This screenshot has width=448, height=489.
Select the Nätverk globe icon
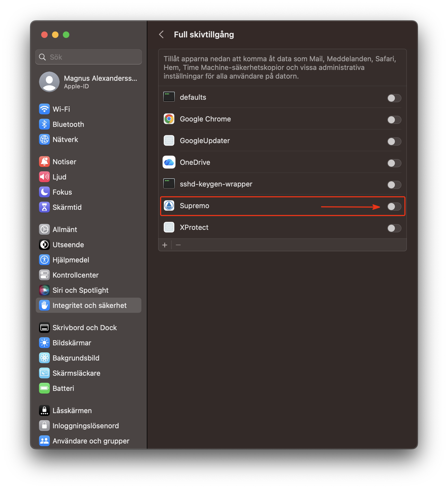click(x=44, y=140)
